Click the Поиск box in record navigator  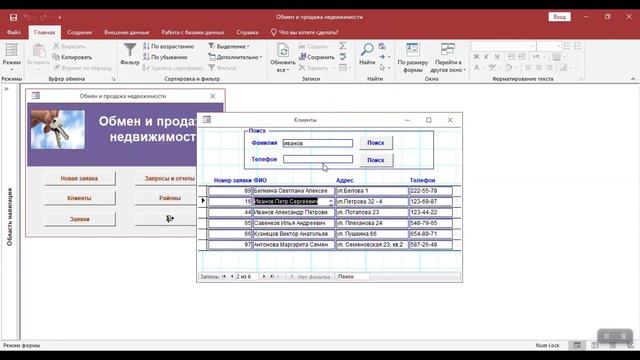click(353, 277)
